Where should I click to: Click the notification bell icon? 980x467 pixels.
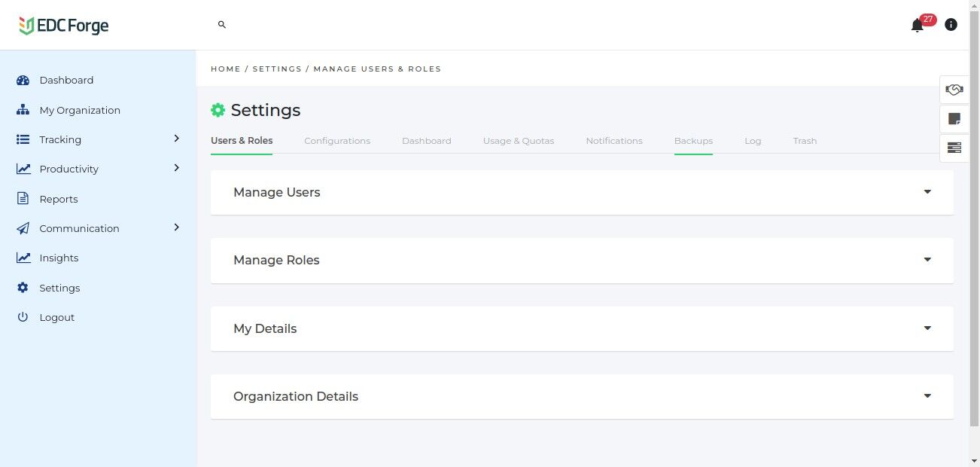click(x=917, y=26)
